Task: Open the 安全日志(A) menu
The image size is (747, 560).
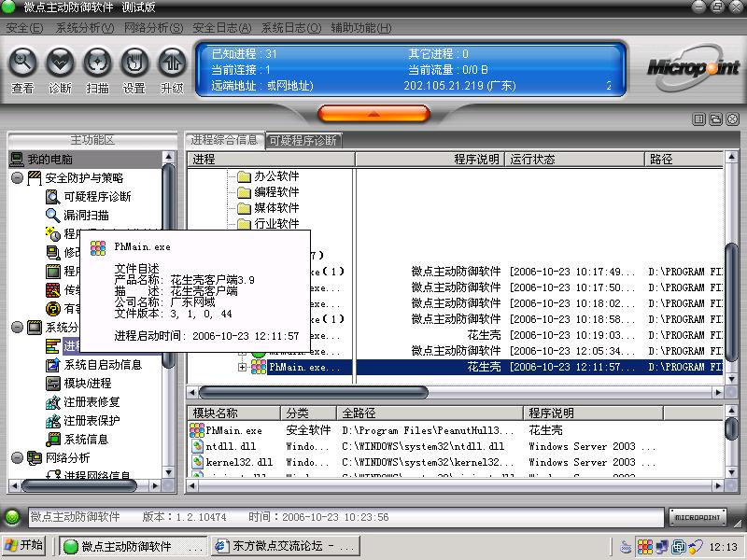Action: tap(222, 28)
